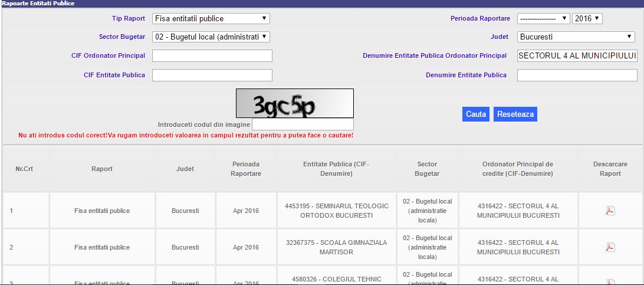
Task: Click Bucuresti cell in row 1
Action: coord(185,211)
